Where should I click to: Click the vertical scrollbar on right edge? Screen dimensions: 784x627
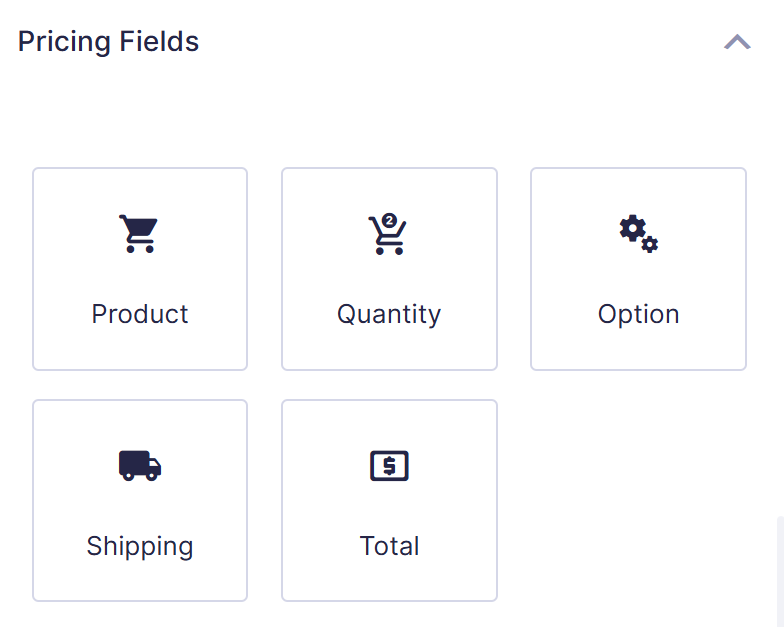click(x=780, y=570)
